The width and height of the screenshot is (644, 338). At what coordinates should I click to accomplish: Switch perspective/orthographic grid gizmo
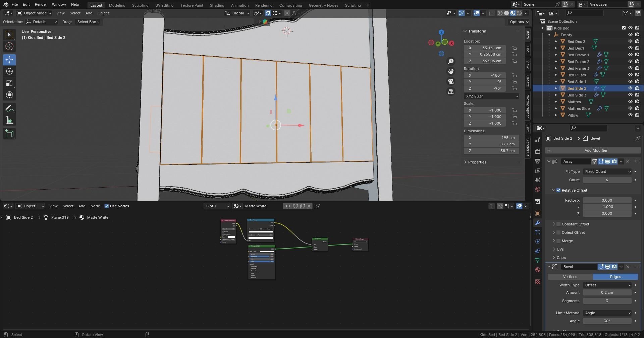coord(451,91)
